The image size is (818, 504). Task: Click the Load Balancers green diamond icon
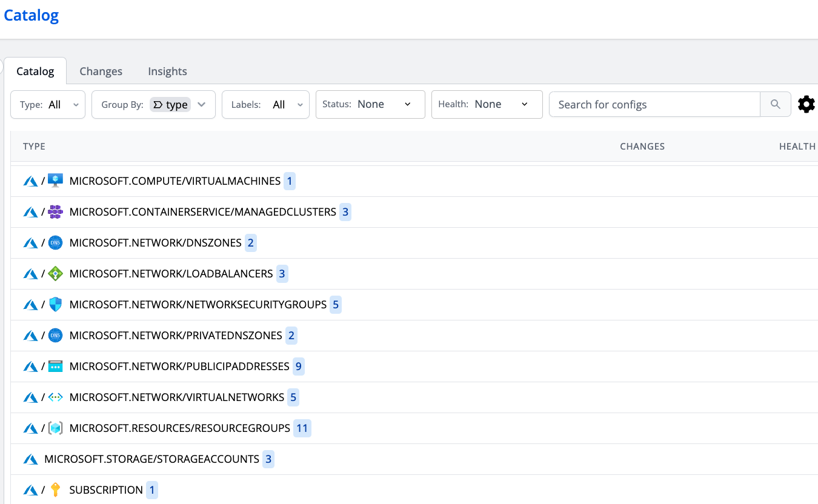coord(55,274)
